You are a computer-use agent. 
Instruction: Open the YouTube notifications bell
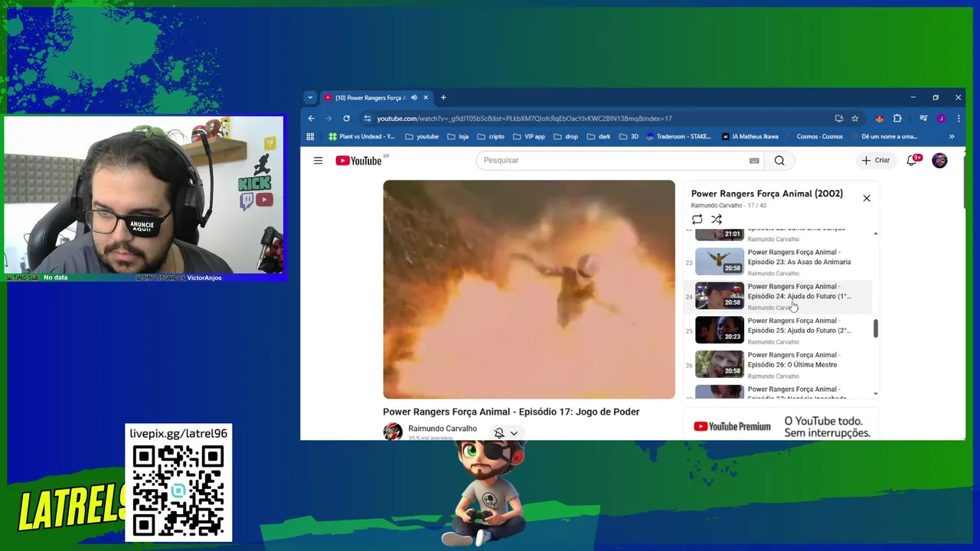pos(912,160)
